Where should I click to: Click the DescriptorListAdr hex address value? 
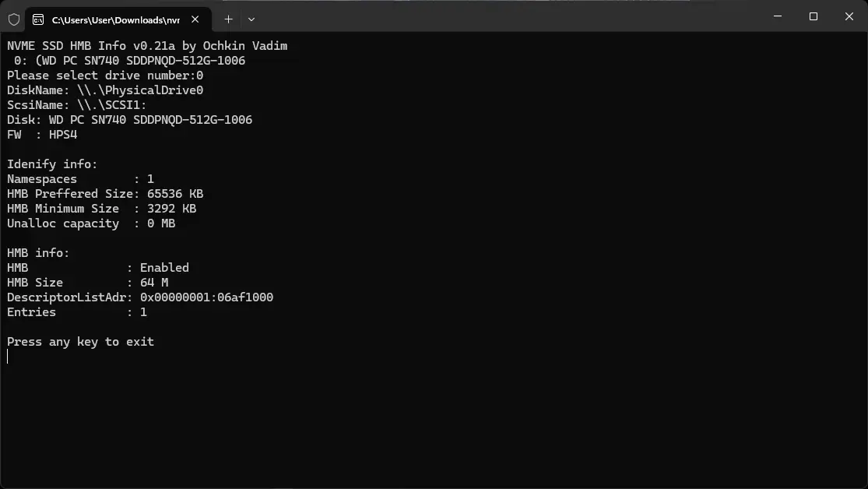coord(206,297)
